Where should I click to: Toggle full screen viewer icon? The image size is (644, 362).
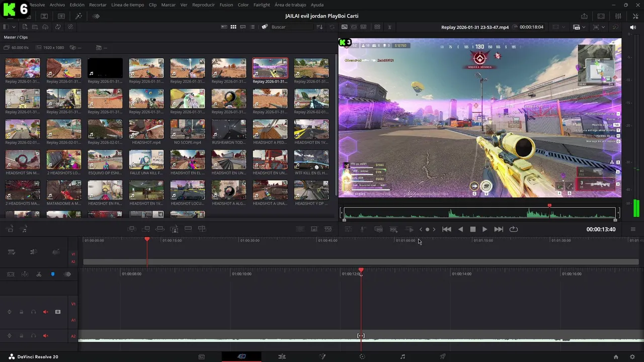tap(601, 16)
